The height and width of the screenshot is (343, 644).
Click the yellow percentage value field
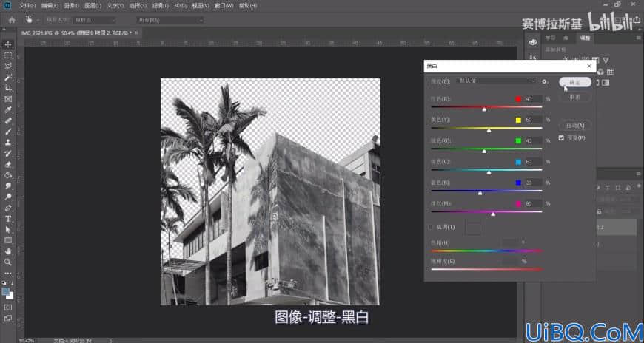pyautogui.click(x=533, y=120)
